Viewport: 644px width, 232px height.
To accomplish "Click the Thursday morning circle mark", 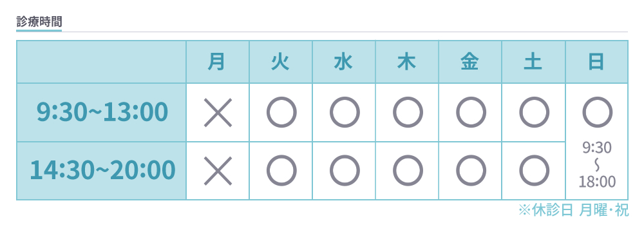I will [408, 112].
